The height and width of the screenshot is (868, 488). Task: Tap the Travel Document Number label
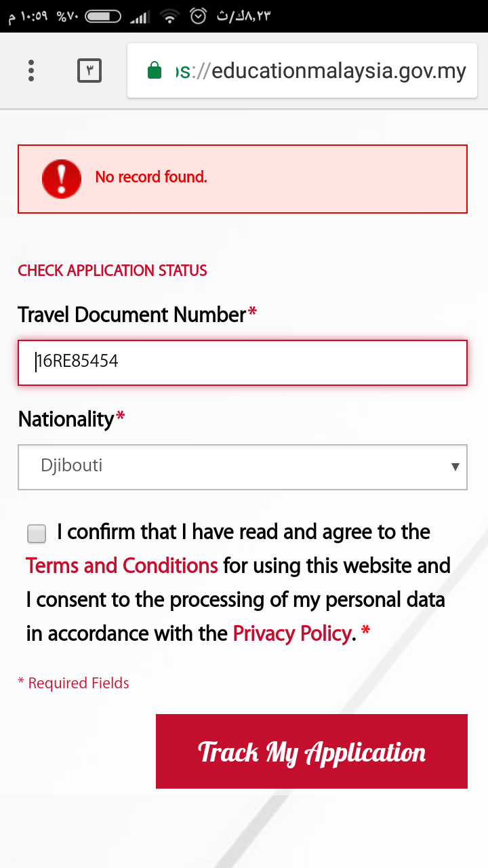[x=131, y=315]
